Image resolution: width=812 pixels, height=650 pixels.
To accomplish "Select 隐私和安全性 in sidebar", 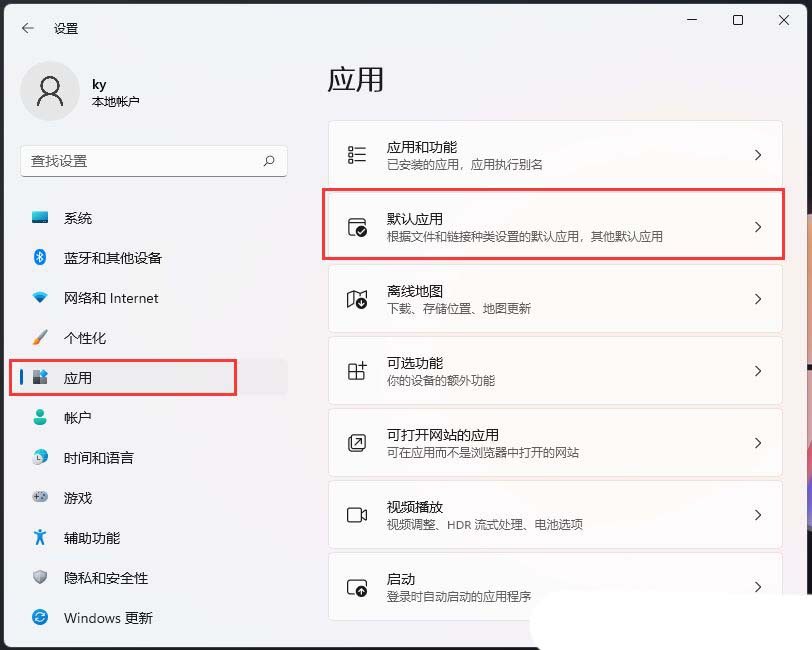I will pyautogui.click(x=105, y=578).
